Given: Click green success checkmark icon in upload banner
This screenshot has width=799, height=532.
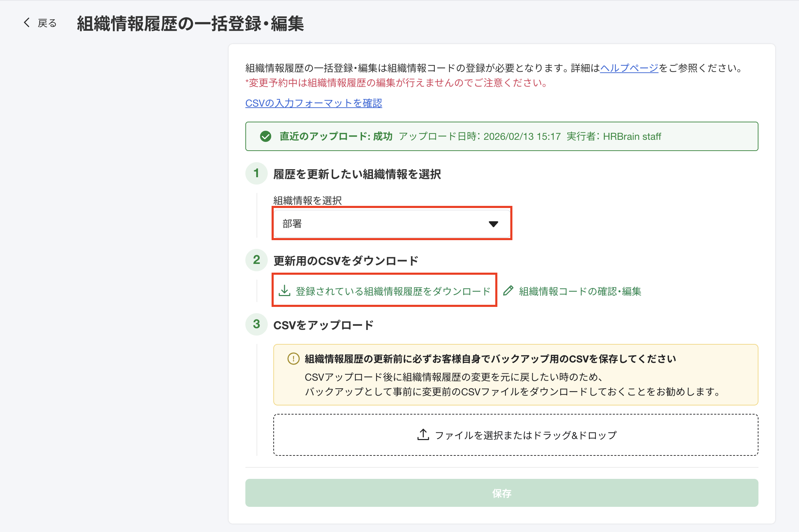Looking at the screenshot, I should pos(266,136).
